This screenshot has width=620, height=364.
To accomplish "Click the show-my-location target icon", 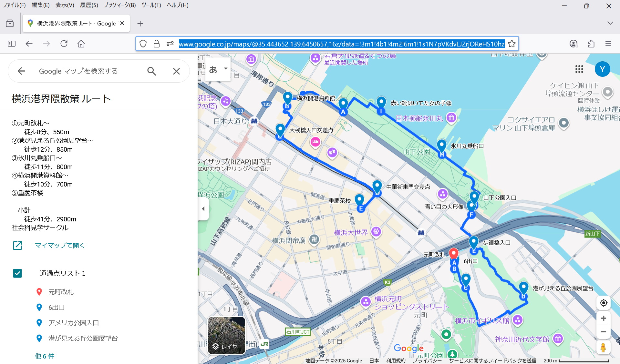I will 603,303.
